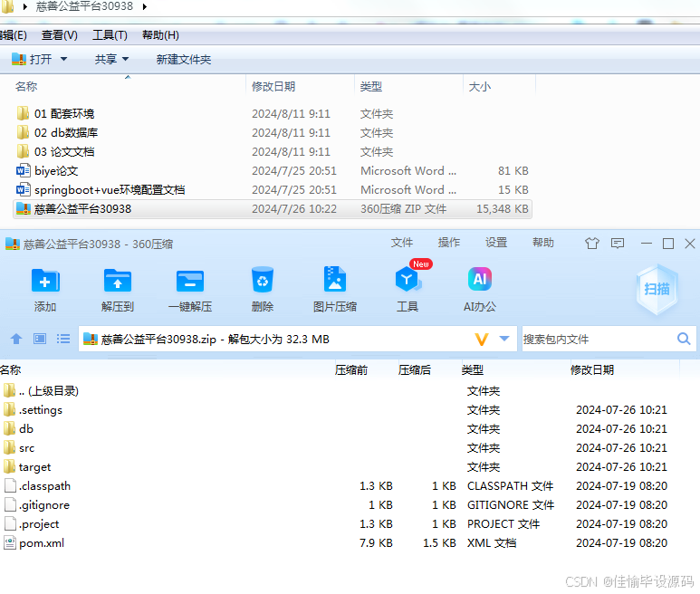Click the 添加 (add) icon in 360压缩

(x=45, y=281)
